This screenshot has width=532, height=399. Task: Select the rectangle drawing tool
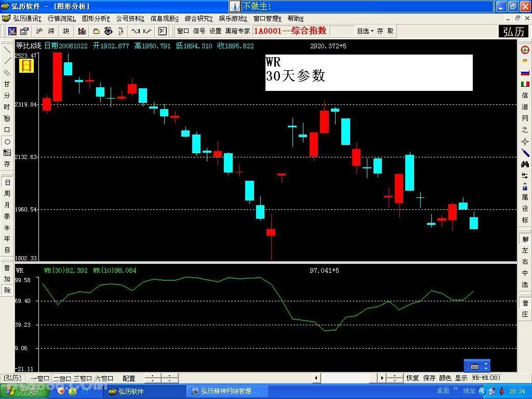(x=7, y=130)
